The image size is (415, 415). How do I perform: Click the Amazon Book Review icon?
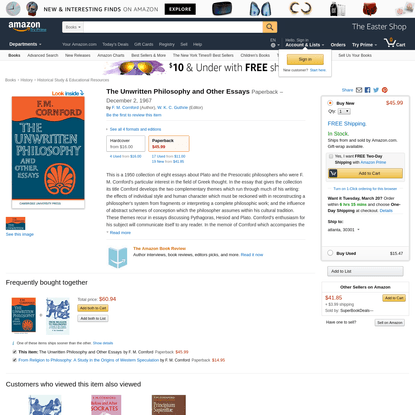click(118, 257)
